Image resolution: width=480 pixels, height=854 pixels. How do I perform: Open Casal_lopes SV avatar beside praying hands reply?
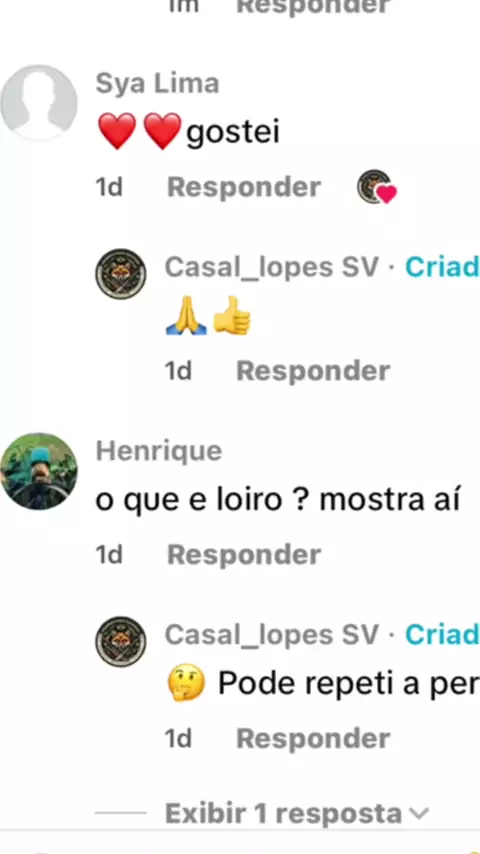pos(120,273)
